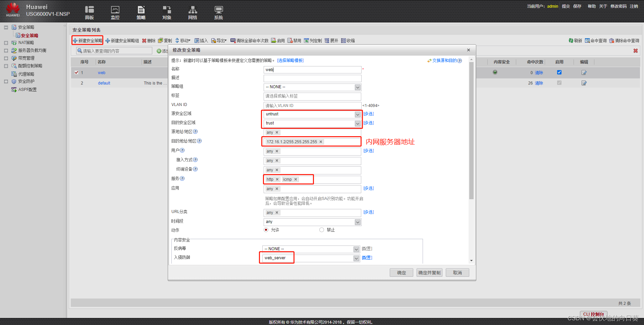Switch to the 面板 dashboard section
This screenshot has height=325, width=644.
click(89, 12)
